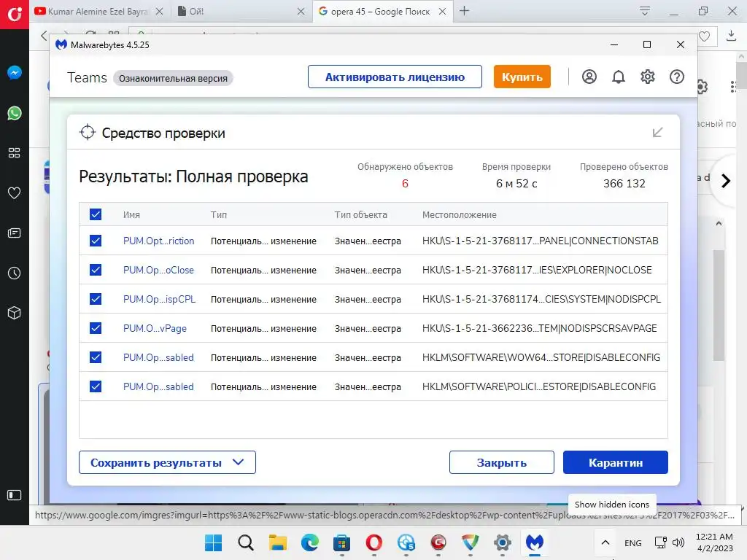Uncheck POLICI DISABLECONFIG row checkbox
Screen dimensions: 747x560
[96, 386]
